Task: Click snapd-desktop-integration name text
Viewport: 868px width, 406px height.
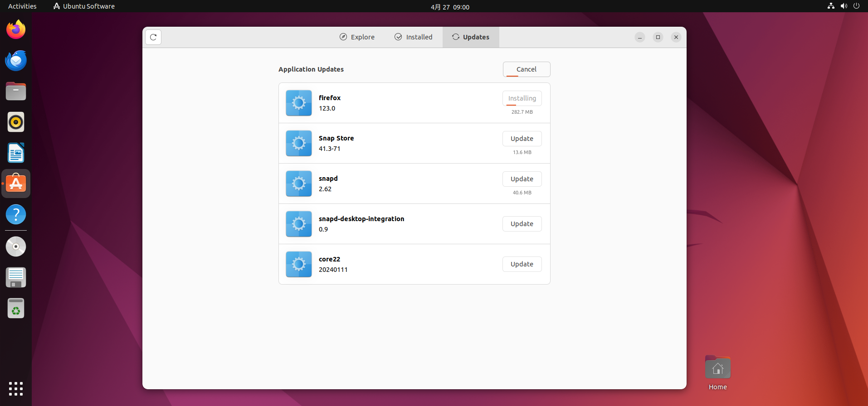Action: click(x=361, y=219)
